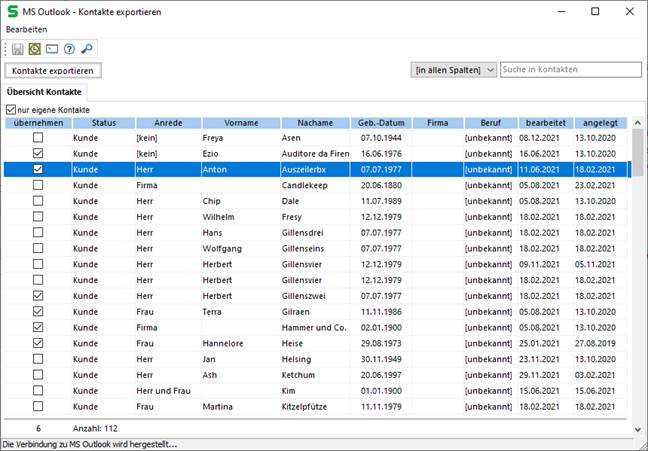Uncheck the übernehmen box for Hannelore Heise
648x451 pixels.
[38, 343]
